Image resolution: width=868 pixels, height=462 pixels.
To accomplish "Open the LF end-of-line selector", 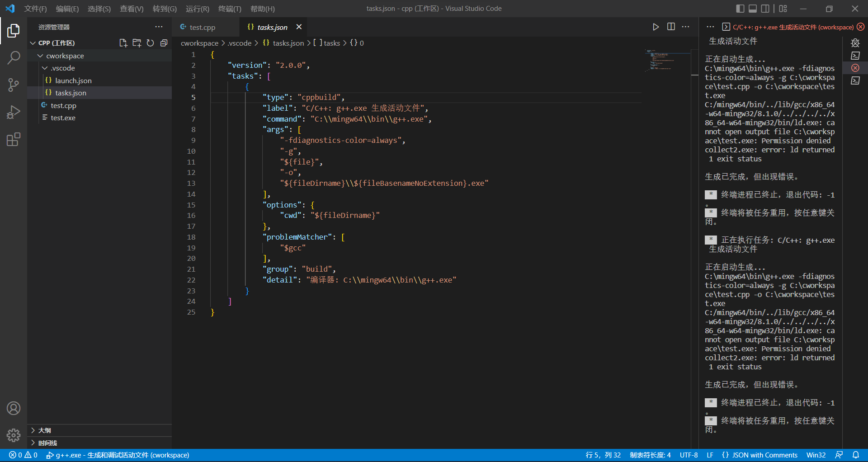I will point(710,455).
